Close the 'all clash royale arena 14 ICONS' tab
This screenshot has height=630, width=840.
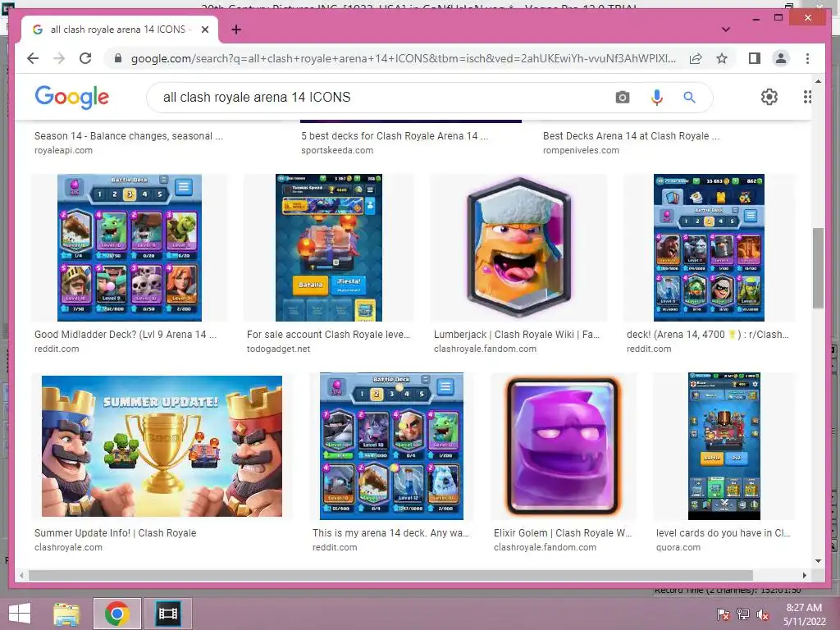click(204, 30)
